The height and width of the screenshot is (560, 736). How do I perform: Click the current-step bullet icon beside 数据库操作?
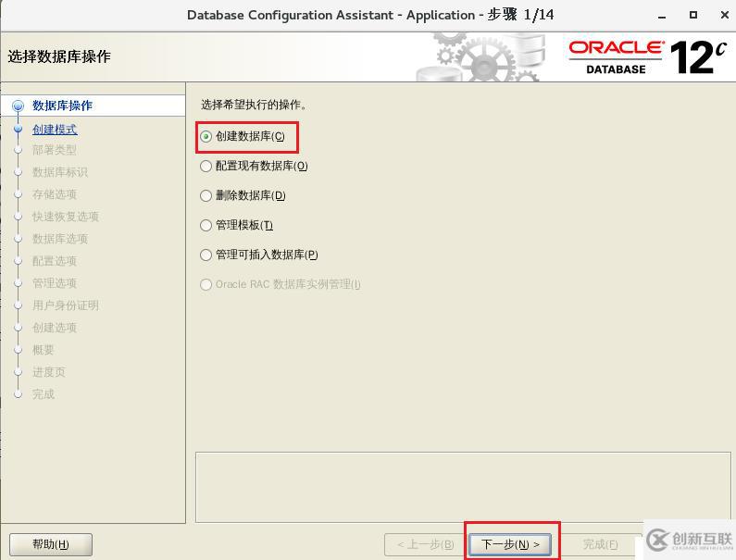(18, 106)
